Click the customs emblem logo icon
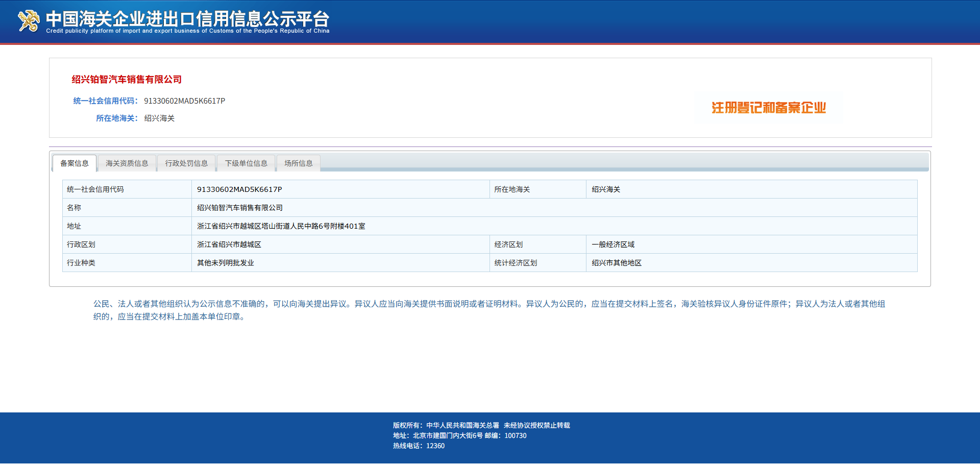Viewport: 980px width, 465px height. tap(29, 21)
